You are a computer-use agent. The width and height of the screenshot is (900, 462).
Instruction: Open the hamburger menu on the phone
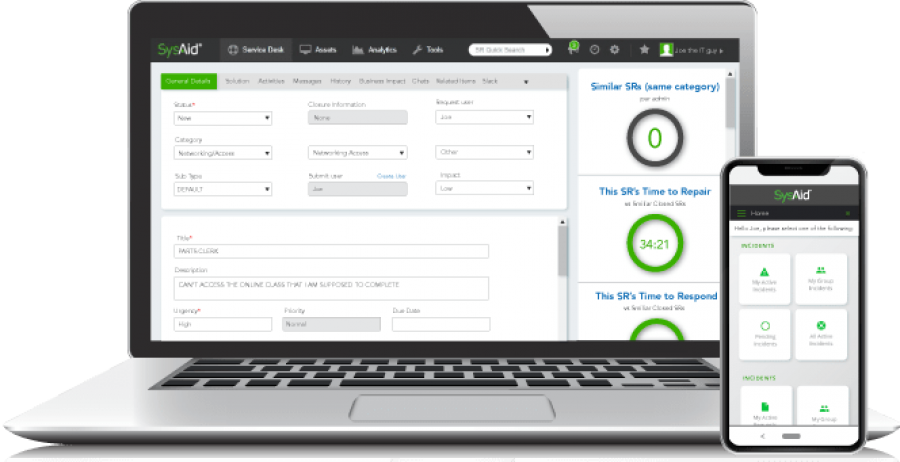point(742,213)
